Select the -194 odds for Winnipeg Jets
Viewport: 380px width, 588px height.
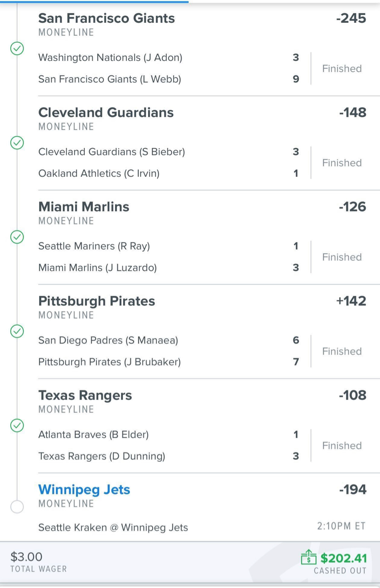353,489
